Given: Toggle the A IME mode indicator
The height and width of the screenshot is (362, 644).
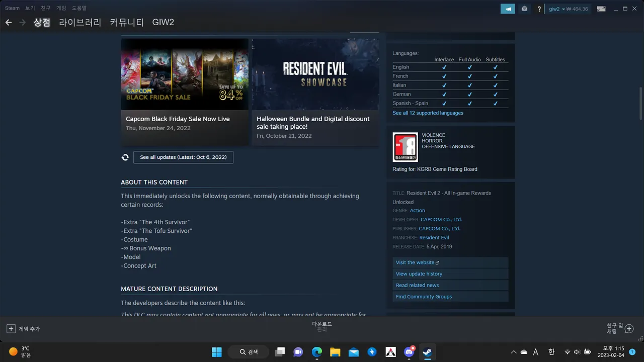Looking at the screenshot, I should pos(536,352).
